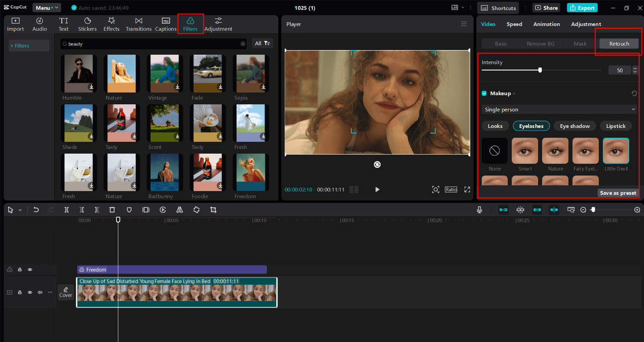The image size is (644, 342).
Task: Delete right of the playhead
Action: point(97,210)
